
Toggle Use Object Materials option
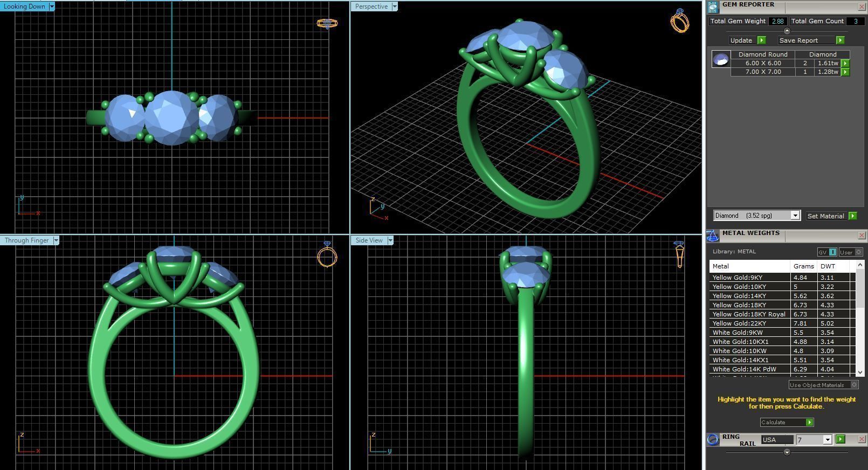(x=823, y=385)
